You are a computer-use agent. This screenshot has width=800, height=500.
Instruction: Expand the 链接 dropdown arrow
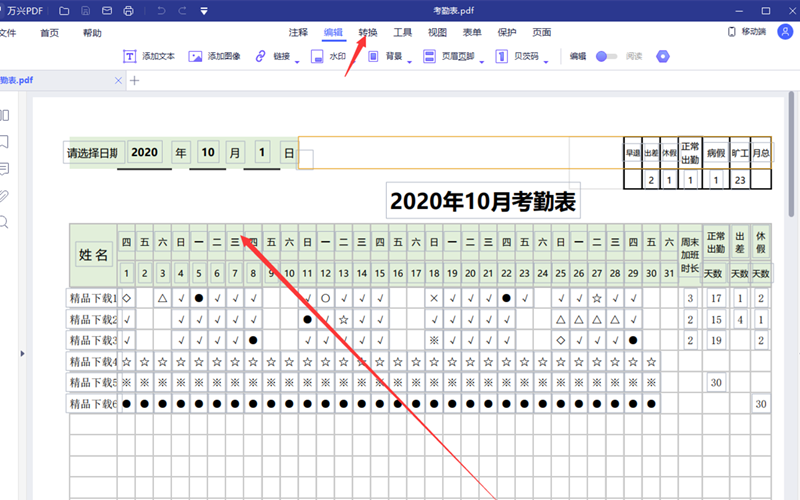coord(297,62)
